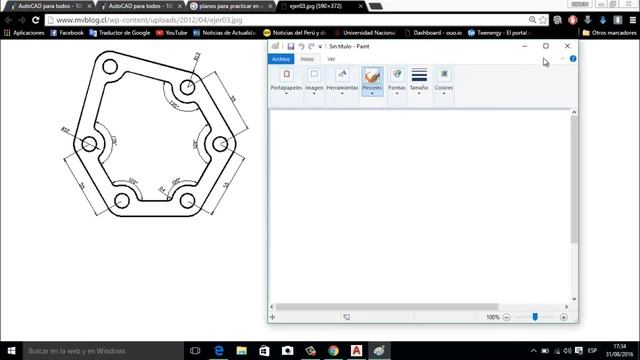Expand the Herramientas tools group
The image size is (640, 360).
coord(342,81)
